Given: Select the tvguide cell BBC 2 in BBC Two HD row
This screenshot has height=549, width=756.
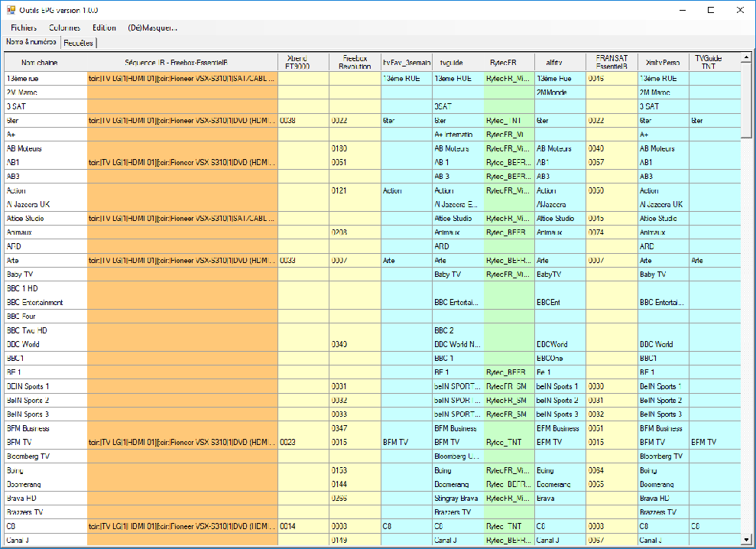Looking at the screenshot, I should click(x=458, y=330).
